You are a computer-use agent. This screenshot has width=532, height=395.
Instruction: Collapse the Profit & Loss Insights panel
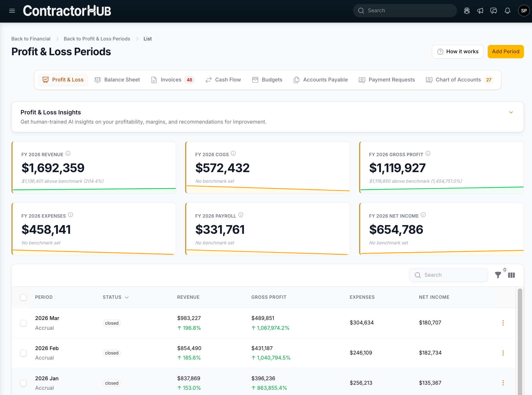coord(511,112)
